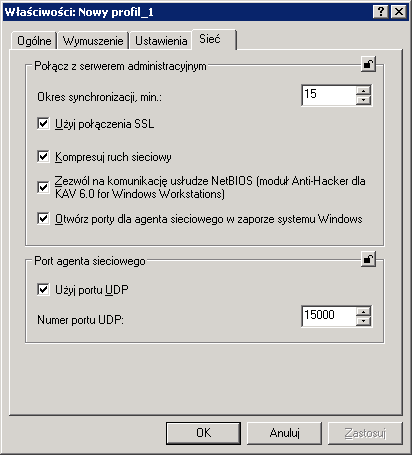The width and height of the screenshot is (412, 455).
Task: Toggle the Użyj portu UDP checkbox
Action: coord(43,289)
